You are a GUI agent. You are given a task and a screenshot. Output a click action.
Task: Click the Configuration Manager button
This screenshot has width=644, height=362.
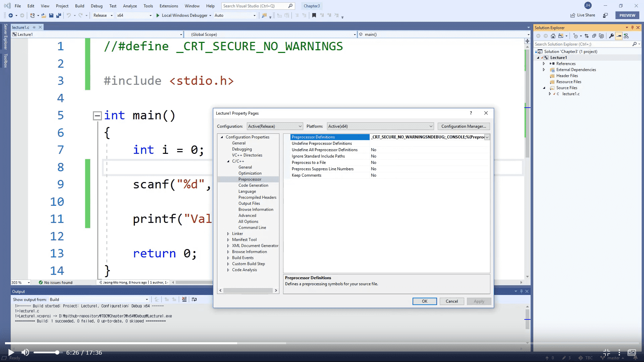[464, 126]
